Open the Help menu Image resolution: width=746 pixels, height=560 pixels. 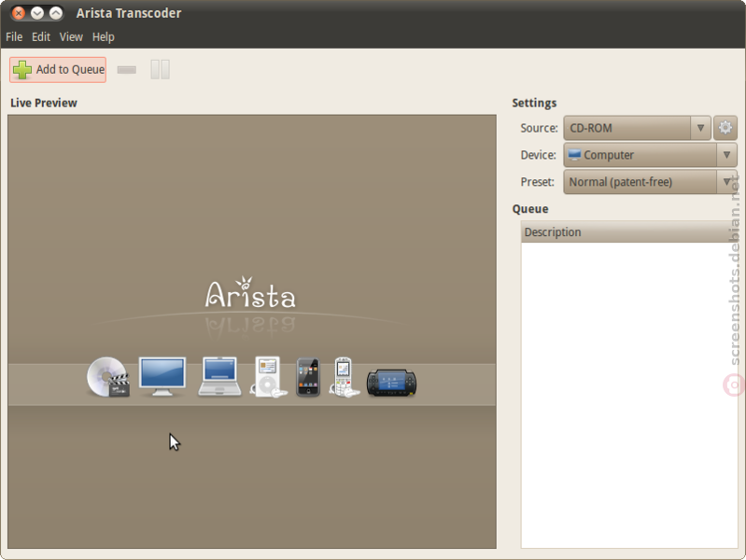pyautogui.click(x=104, y=37)
